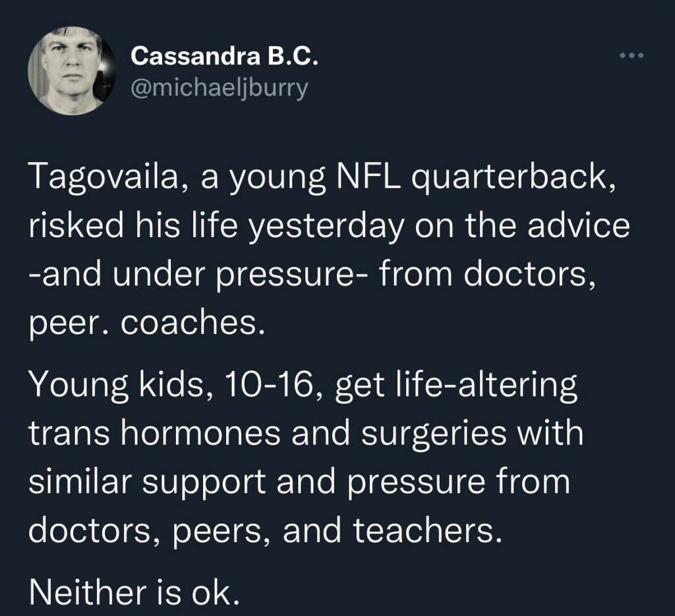Click the "peer. coaches." line
Screen dimensions: 675x616
[146, 324]
